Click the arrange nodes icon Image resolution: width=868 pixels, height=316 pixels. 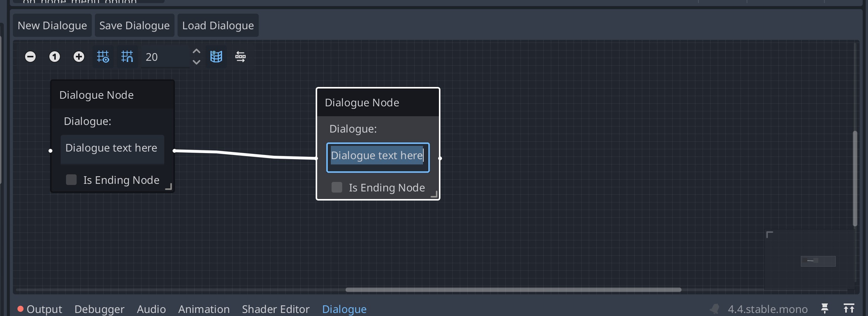pos(241,57)
